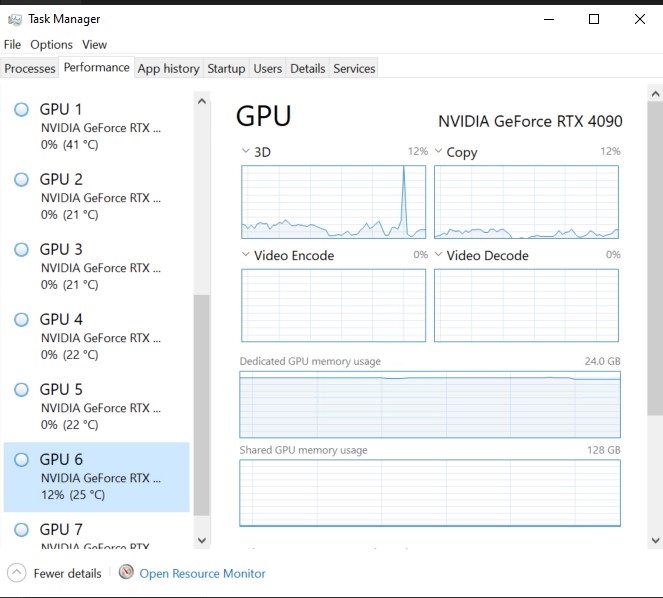Open the File menu

point(12,44)
